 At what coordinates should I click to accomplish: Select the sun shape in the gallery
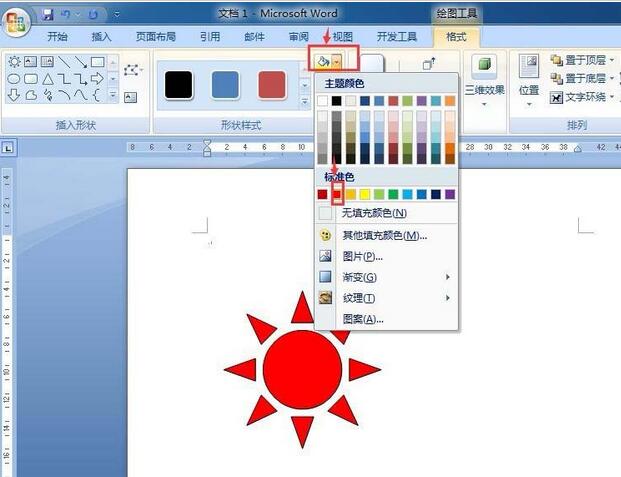15,61
